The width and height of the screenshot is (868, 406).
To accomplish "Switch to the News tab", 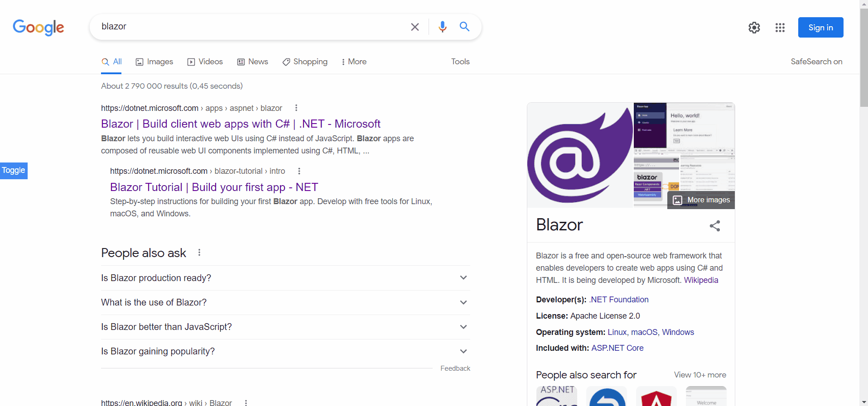I will point(253,62).
